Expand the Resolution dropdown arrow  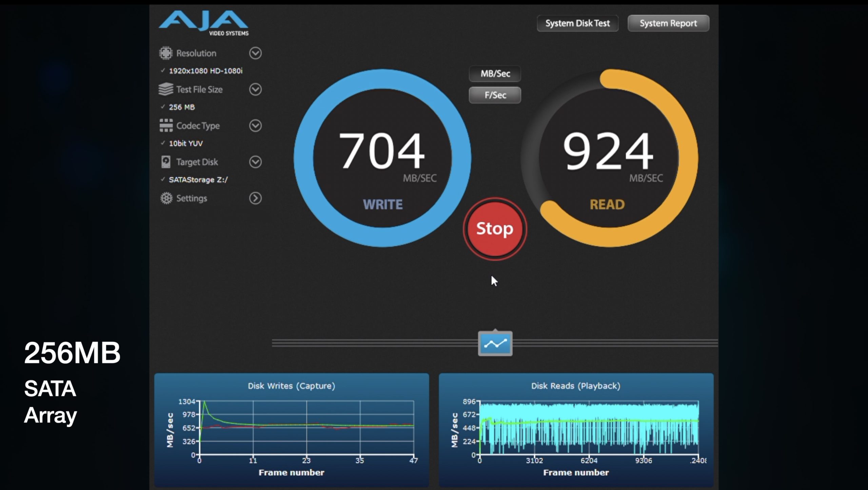tap(255, 53)
